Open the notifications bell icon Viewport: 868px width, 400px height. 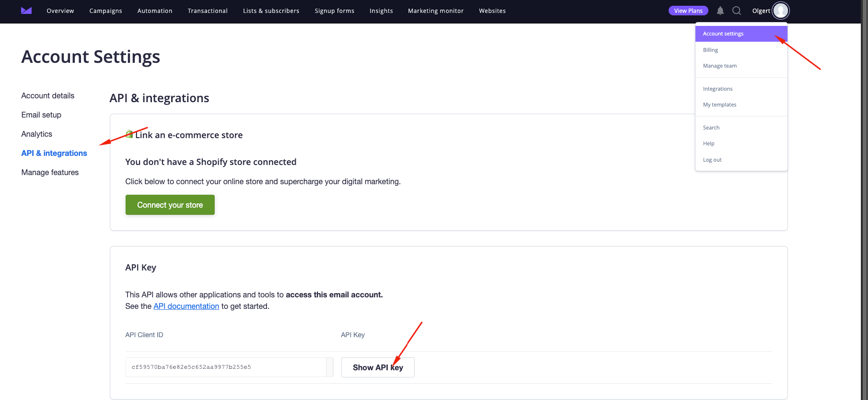(720, 11)
